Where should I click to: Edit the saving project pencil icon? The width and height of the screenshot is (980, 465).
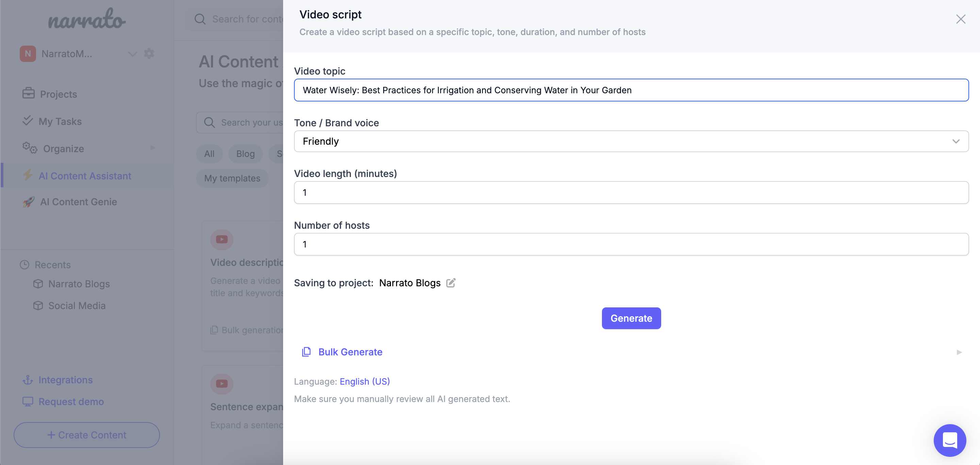pyautogui.click(x=451, y=283)
